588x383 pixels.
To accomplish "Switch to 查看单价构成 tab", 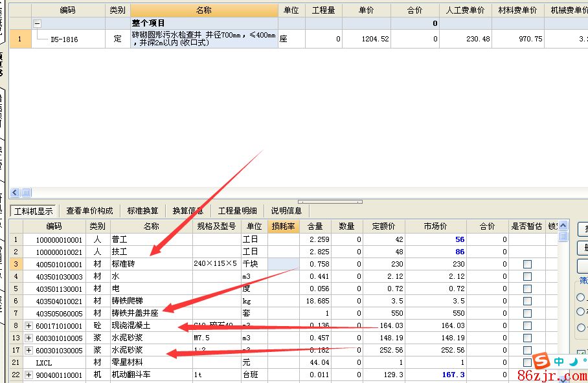I will point(89,211).
